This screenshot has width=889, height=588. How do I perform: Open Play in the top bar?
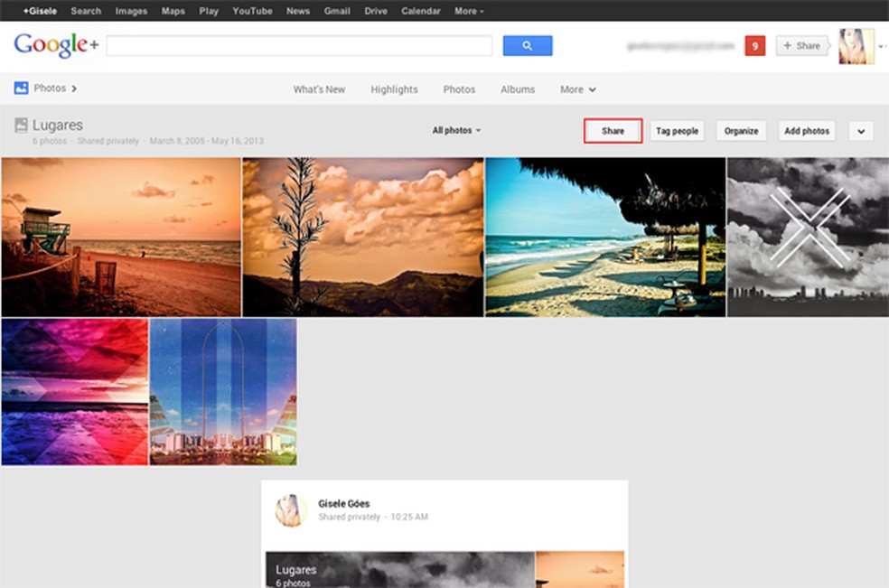click(209, 11)
